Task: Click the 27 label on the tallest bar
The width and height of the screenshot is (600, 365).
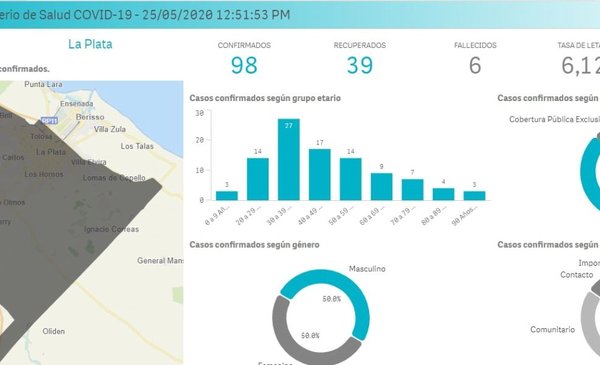Action: pos(289,125)
